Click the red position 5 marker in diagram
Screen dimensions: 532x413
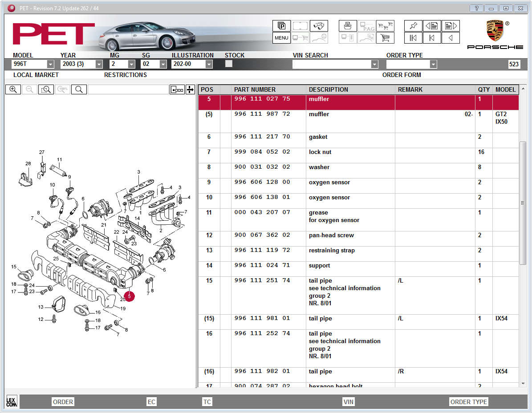129,296
